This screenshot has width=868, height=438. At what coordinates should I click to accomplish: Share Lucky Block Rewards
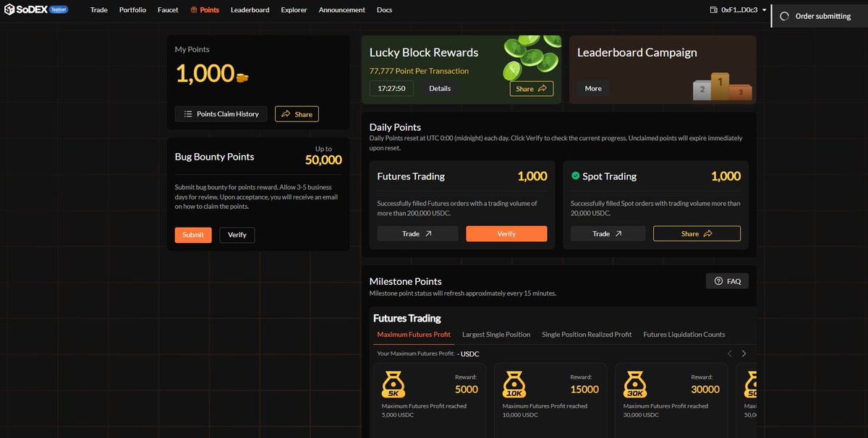(532, 89)
